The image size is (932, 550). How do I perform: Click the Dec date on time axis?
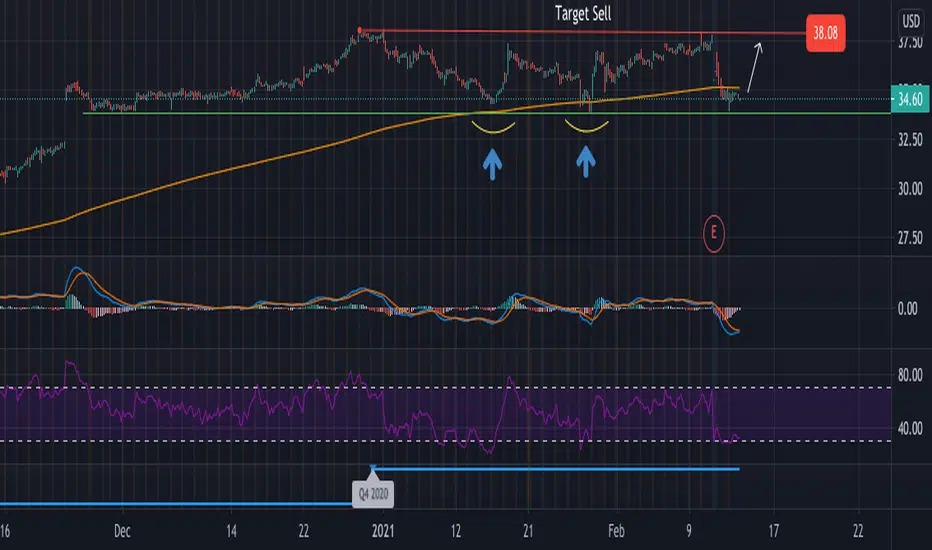tap(122, 531)
